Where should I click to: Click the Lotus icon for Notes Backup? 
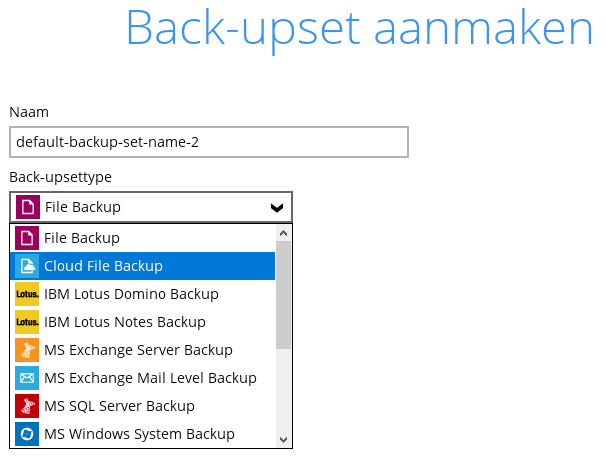pos(27,322)
